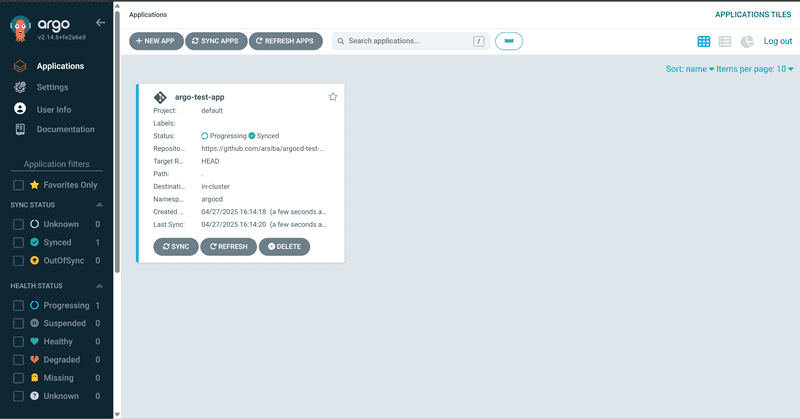Image resolution: width=800 pixels, height=419 pixels.
Task: Click the SYNC button on argo-test-app
Action: click(176, 247)
